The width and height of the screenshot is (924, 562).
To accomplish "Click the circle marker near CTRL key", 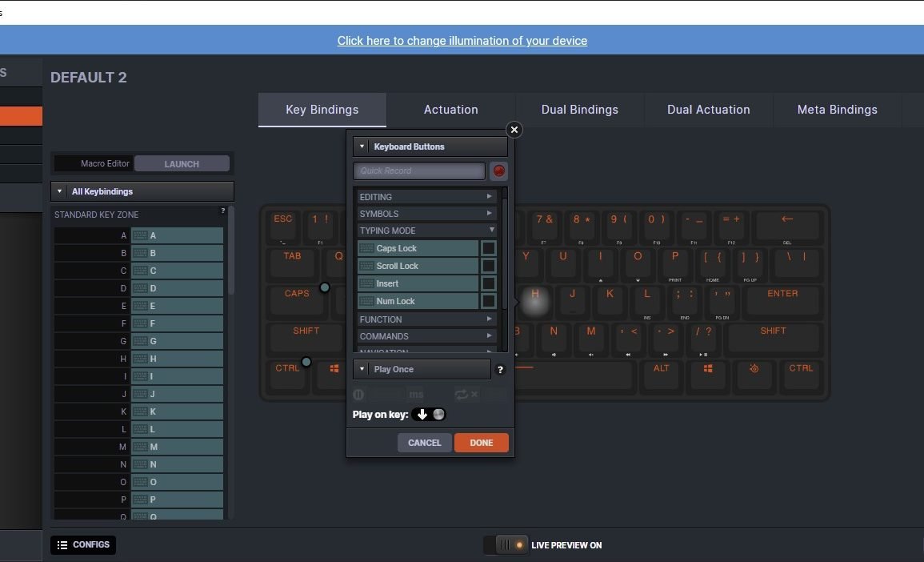I will pyautogui.click(x=306, y=362).
